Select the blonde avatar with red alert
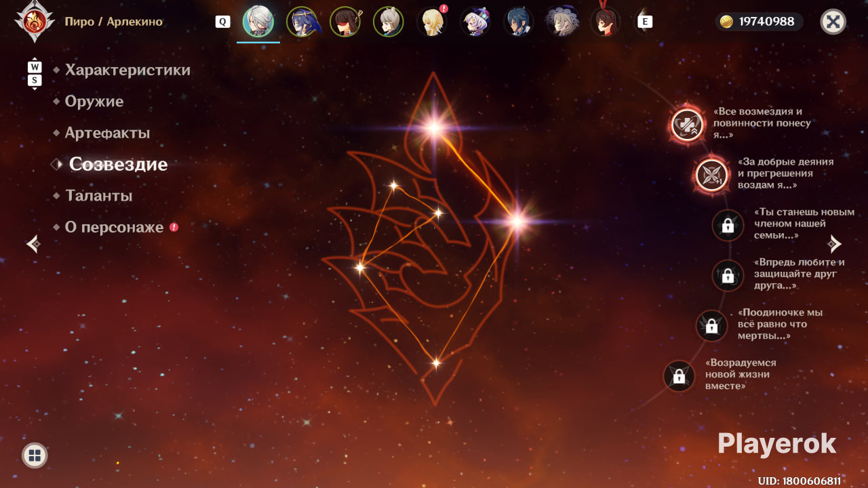868x488 pixels. (x=432, y=22)
